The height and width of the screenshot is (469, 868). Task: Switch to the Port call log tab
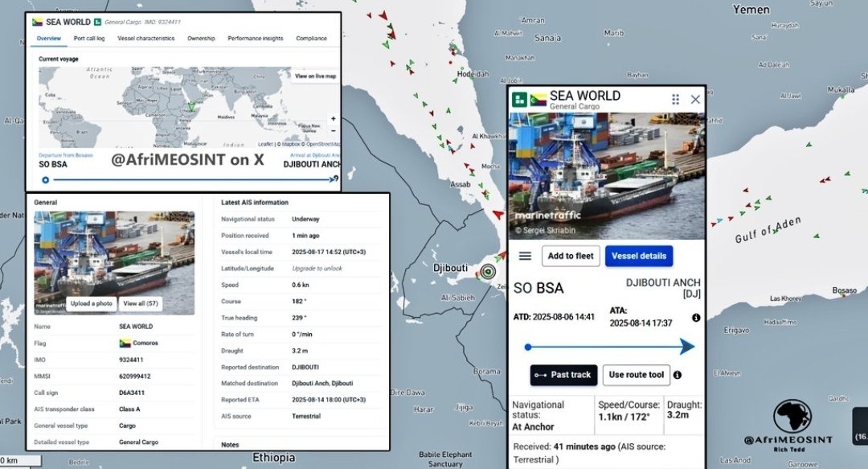click(x=88, y=38)
